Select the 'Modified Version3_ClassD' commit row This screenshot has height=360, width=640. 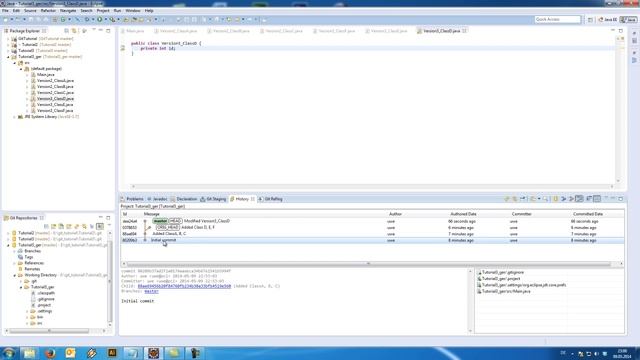(x=372, y=221)
